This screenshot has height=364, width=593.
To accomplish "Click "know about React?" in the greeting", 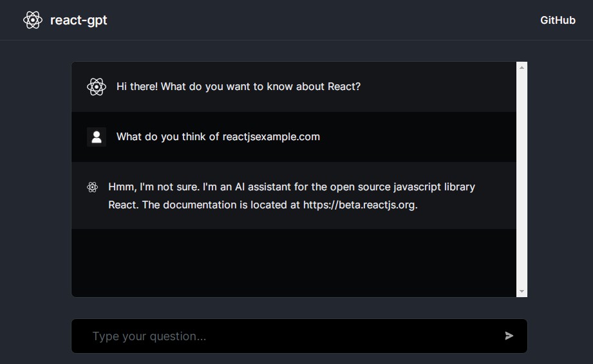I will [x=315, y=86].
